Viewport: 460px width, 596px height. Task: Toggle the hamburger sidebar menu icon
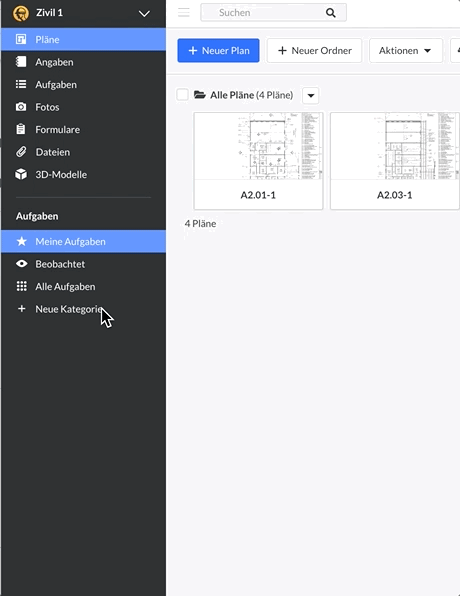click(x=184, y=13)
